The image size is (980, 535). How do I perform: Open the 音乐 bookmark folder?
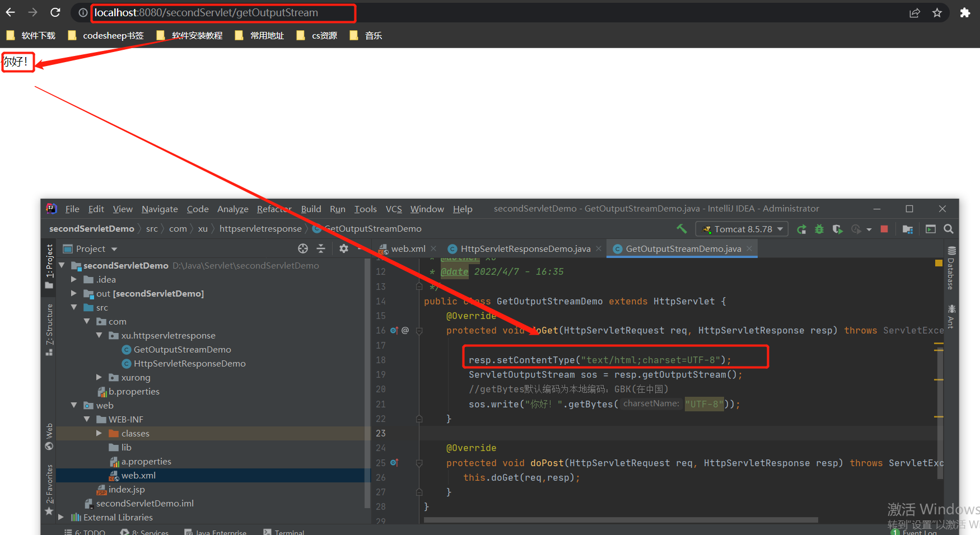click(x=366, y=35)
